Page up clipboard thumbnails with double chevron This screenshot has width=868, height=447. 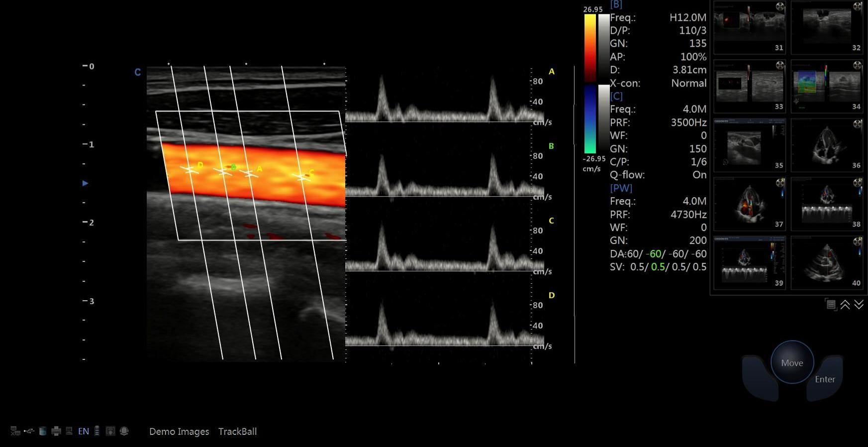(845, 305)
